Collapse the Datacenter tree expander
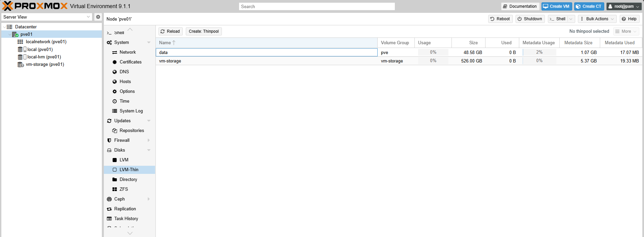 click(x=4, y=27)
